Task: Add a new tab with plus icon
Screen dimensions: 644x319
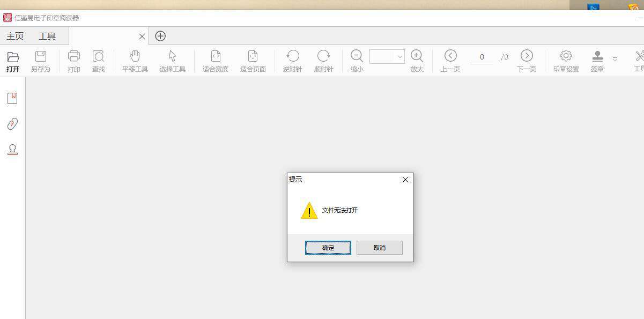Action: [x=160, y=36]
